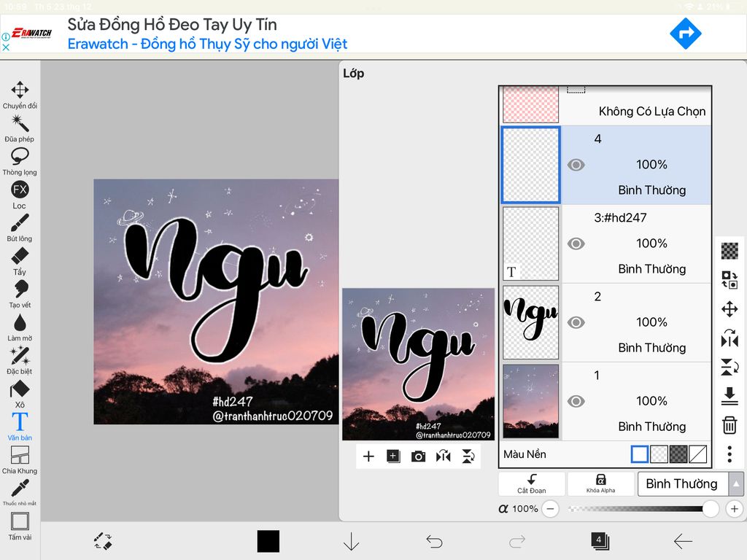Click the Màu Nền label
The image size is (747, 560).
[525, 454]
